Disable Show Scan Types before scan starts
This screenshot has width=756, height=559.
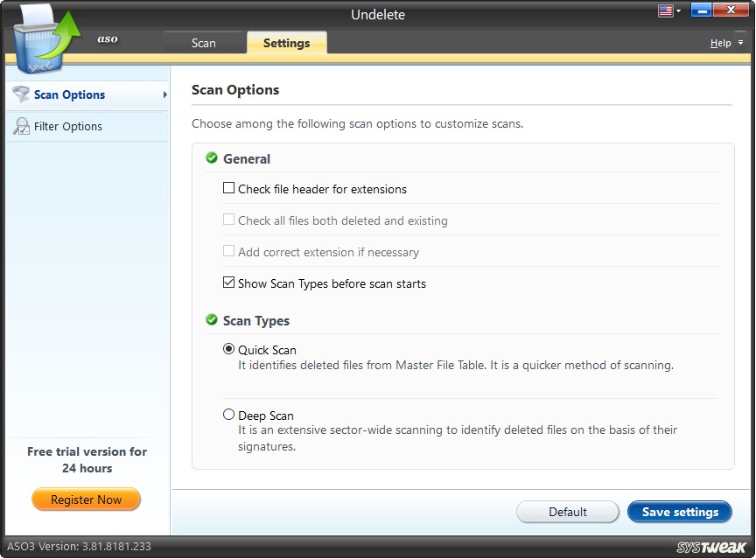[x=229, y=283]
